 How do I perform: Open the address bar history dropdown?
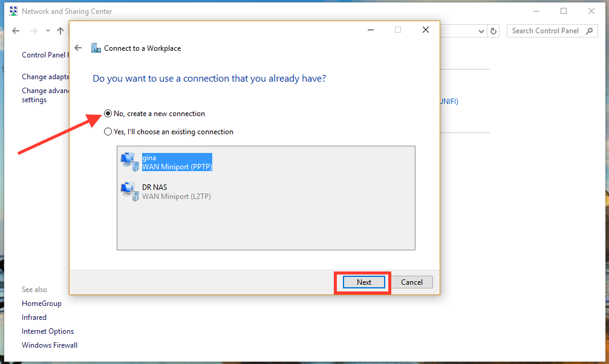(481, 31)
